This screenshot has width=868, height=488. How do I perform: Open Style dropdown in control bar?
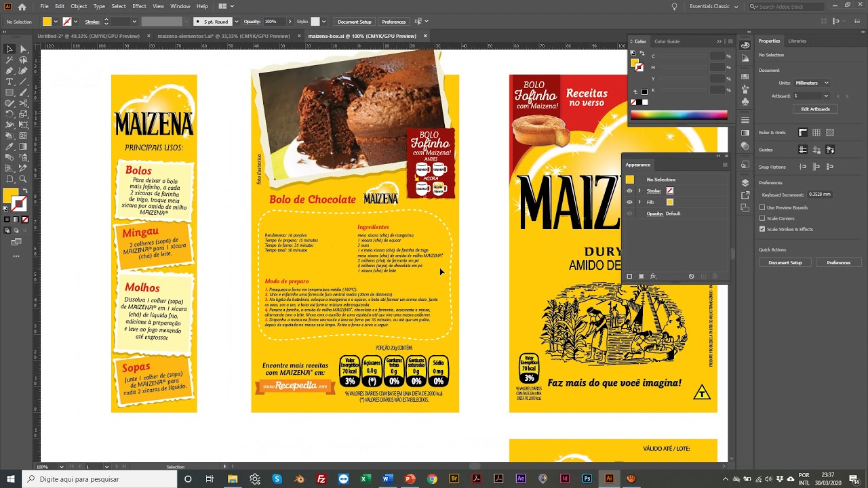[323, 22]
